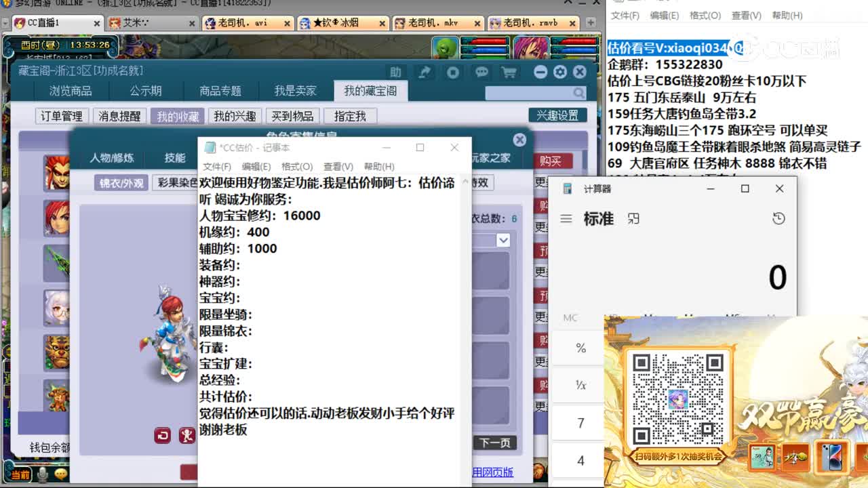Click the 消息提醒 button
The height and width of the screenshot is (488, 868).
[x=119, y=116]
